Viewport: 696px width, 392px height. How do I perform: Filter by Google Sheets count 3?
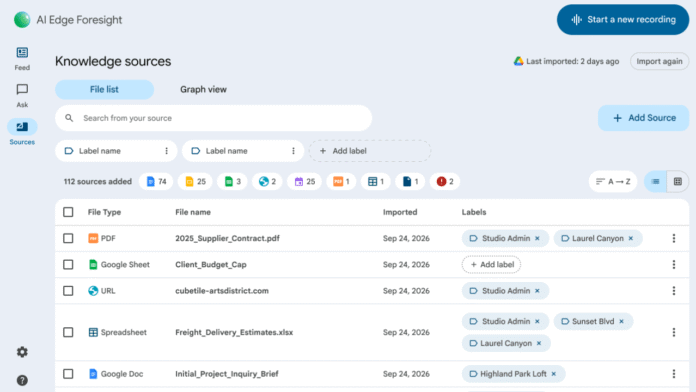pyautogui.click(x=233, y=182)
